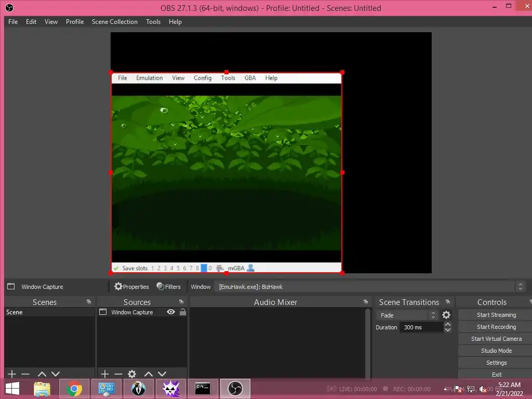Open the File menu in OBS
This screenshot has height=399, width=532.
tap(13, 22)
